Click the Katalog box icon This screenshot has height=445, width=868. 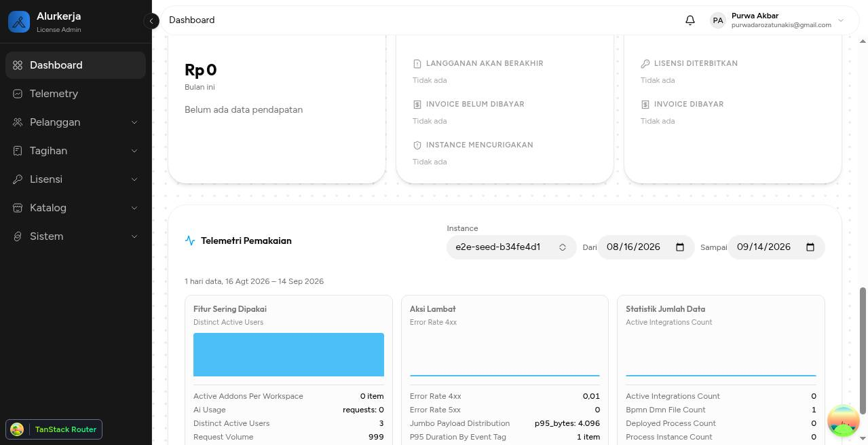pos(18,208)
